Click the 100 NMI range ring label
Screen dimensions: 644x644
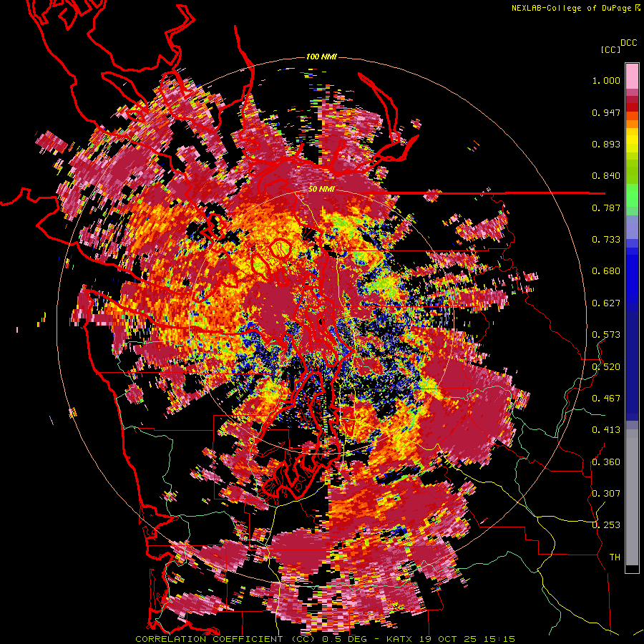(321, 57)
